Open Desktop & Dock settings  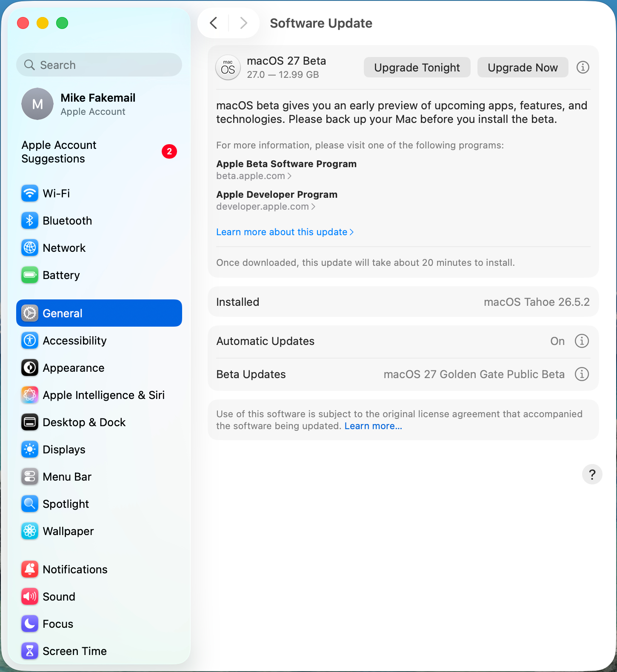point(99,422)
